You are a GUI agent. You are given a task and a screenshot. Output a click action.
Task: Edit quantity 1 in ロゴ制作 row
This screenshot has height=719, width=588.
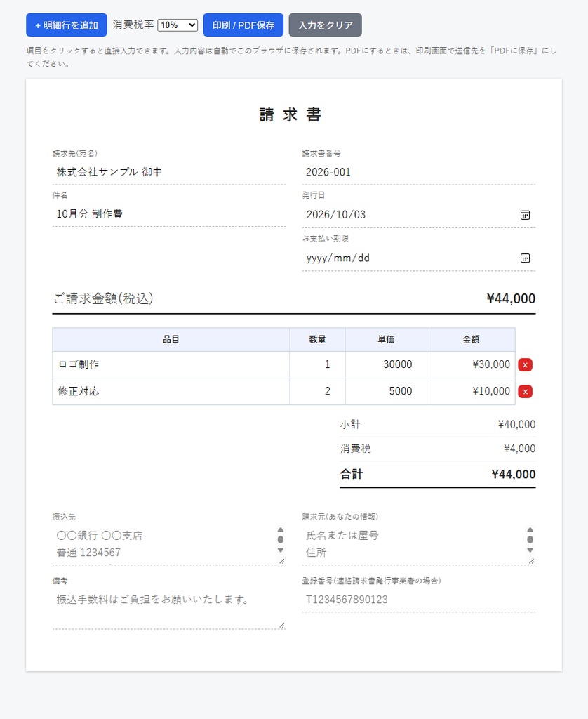tap(317, 364)
